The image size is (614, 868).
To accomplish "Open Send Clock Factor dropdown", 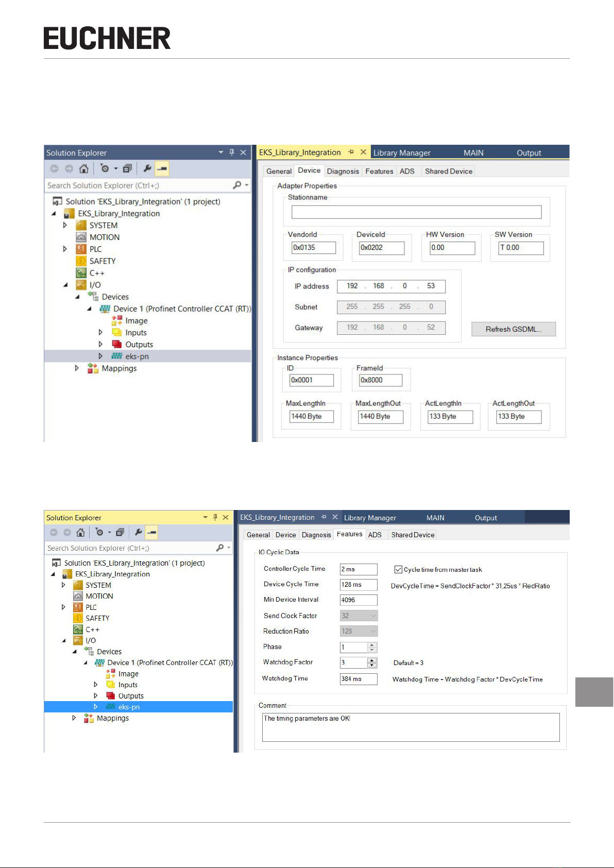I will 373,616.
